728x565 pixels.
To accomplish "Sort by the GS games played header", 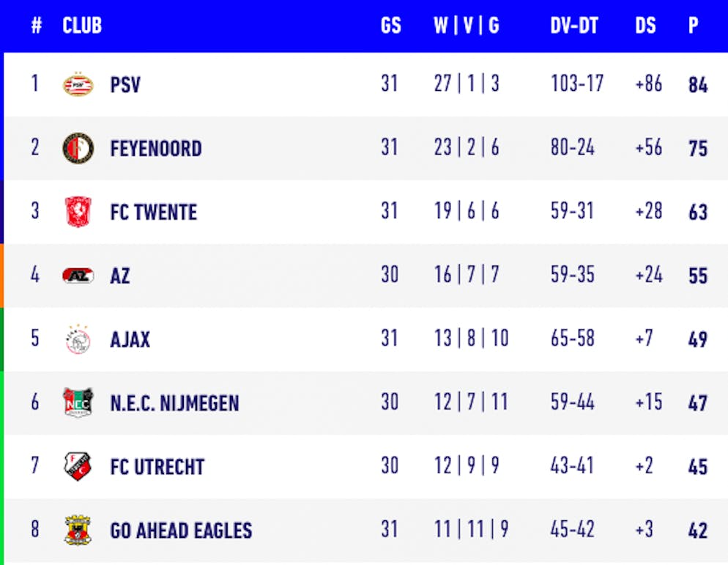I will [x=391, y=26].
